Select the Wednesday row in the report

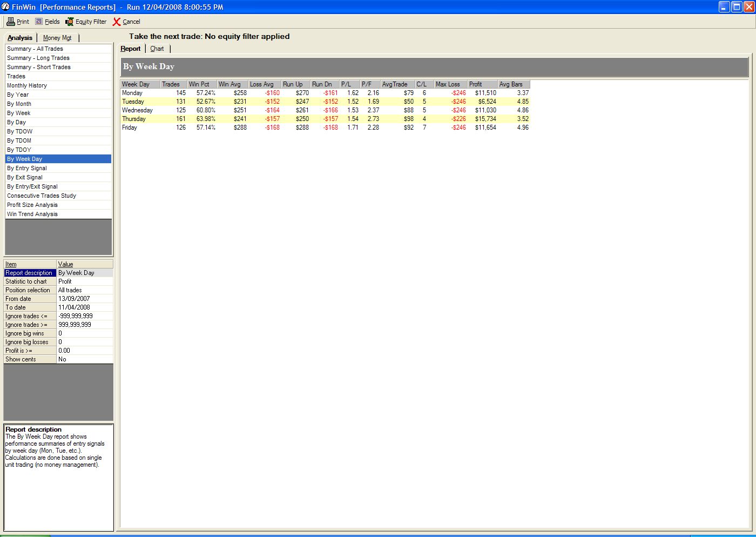pos(325,110)
